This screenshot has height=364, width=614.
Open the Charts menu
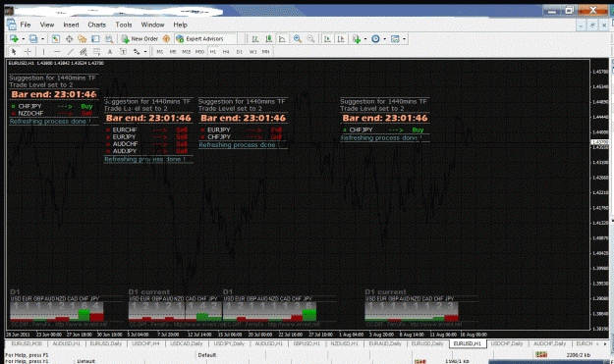[96, 25]
